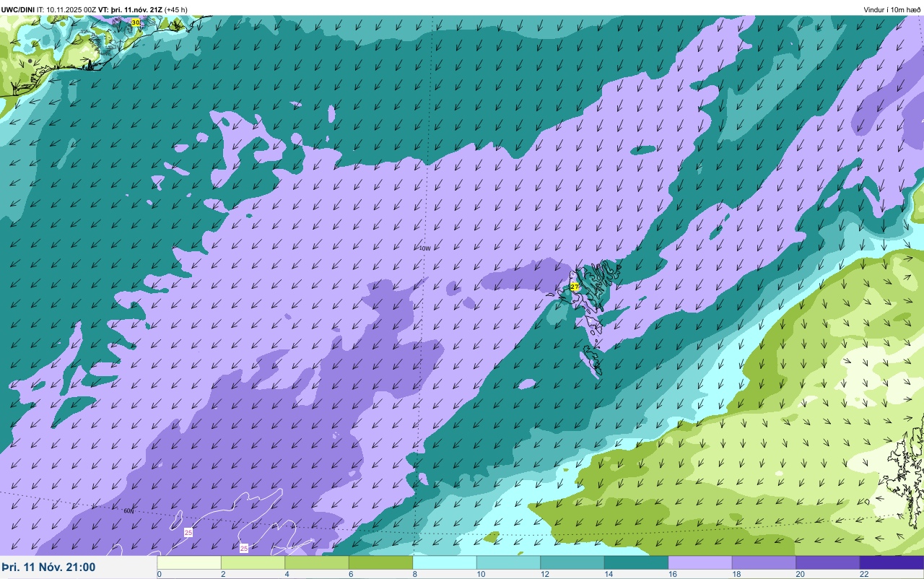Select the dark indigo above-22 legend swatch

tap(892, 562)
